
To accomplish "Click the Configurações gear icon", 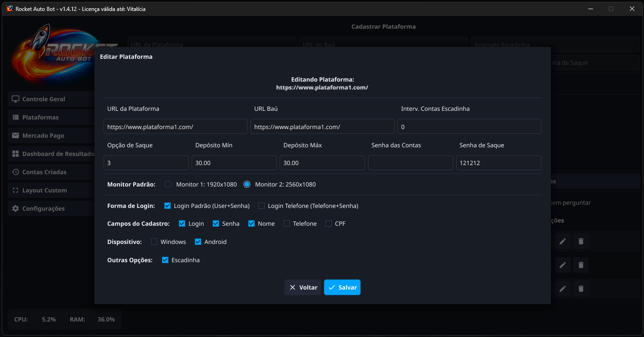I will tap(16, 208).
